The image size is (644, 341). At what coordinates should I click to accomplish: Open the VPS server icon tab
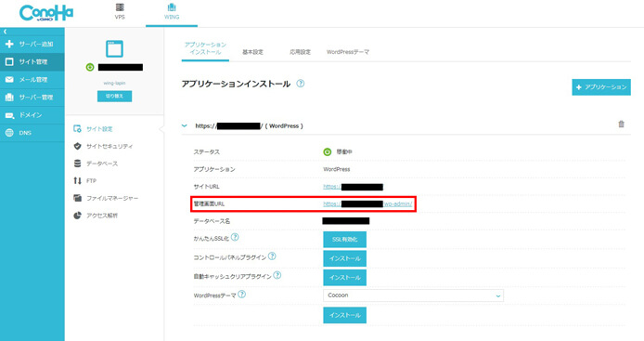120,11
